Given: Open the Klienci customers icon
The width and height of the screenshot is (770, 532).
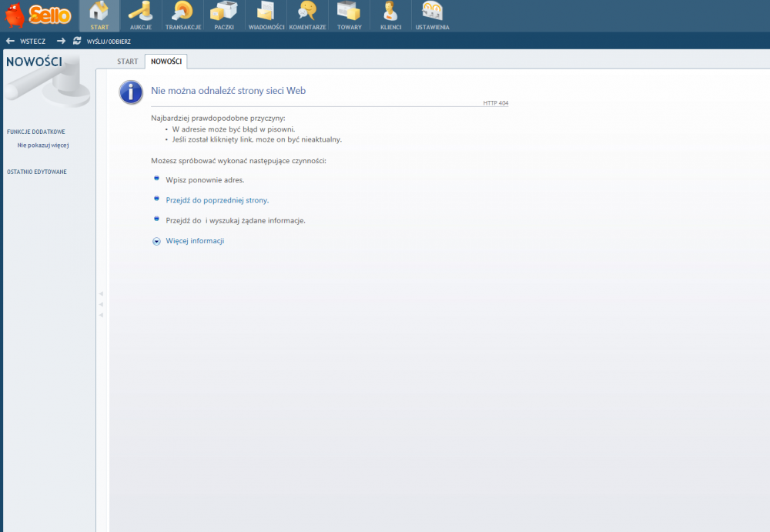Looking at the screenshot, I should coord(390,13).
